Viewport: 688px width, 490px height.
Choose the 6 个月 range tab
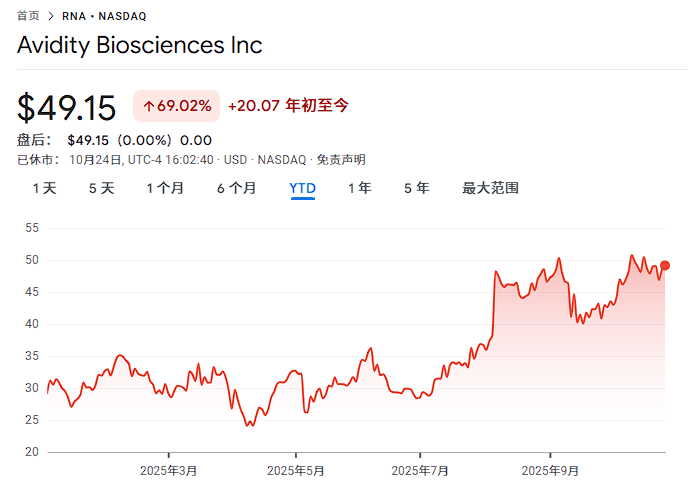pos(236,188)
